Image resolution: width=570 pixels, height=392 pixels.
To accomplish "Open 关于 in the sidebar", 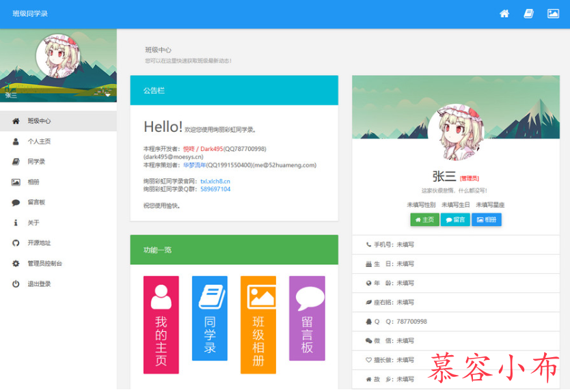I will (x=58, y=223).
